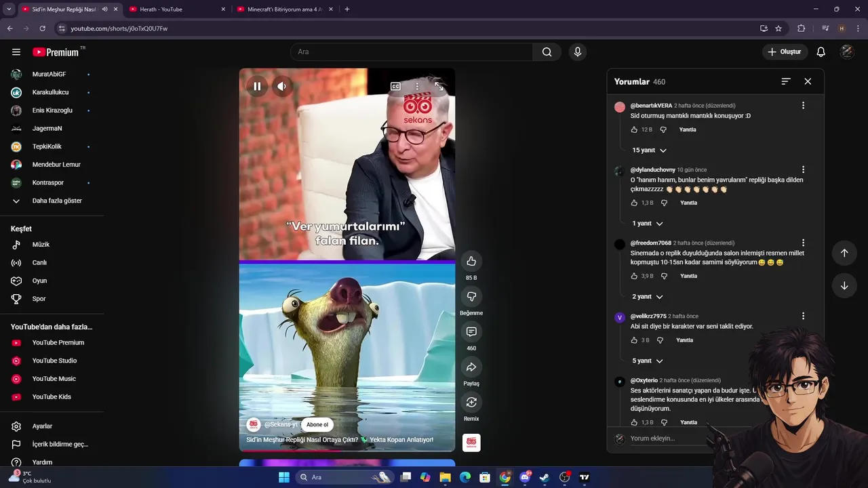Expand 2 yanıt replies under freedom7068
The image size is (868, 488).
point(647,297)
